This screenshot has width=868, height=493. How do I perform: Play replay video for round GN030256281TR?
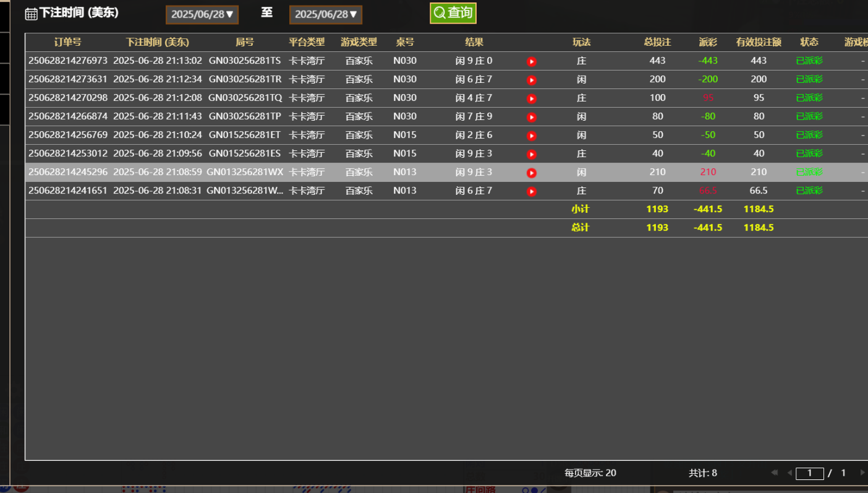tap(531, 80)
